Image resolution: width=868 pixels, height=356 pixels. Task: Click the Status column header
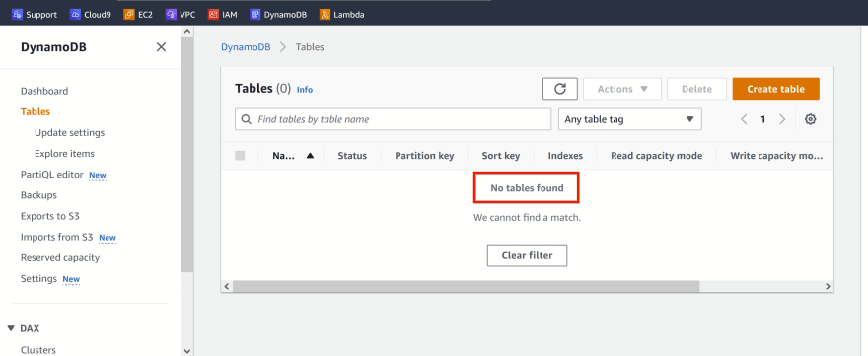click(352, 156)
